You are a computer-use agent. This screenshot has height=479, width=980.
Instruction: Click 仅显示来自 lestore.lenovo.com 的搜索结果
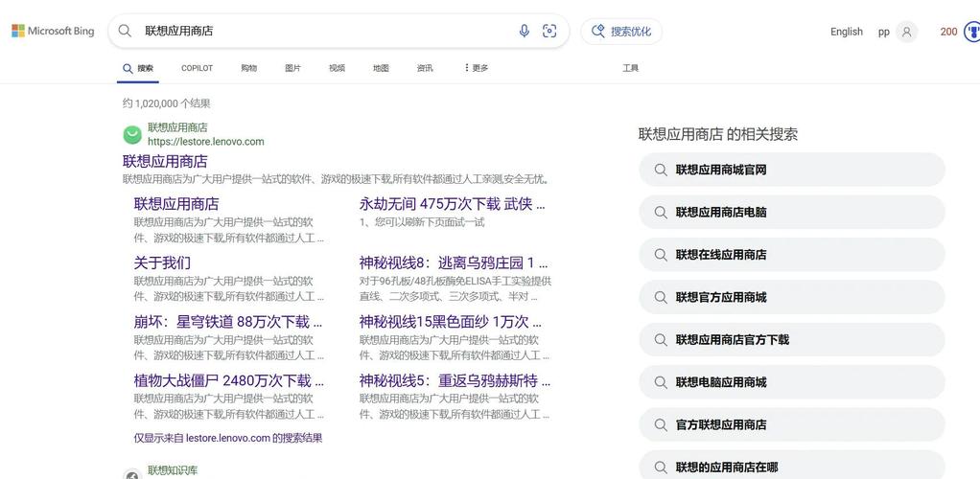[x=228, y=439]
